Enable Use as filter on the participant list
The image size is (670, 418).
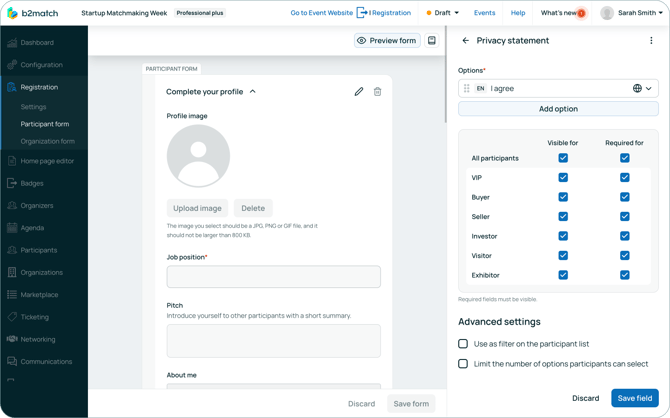coord(463,344)
